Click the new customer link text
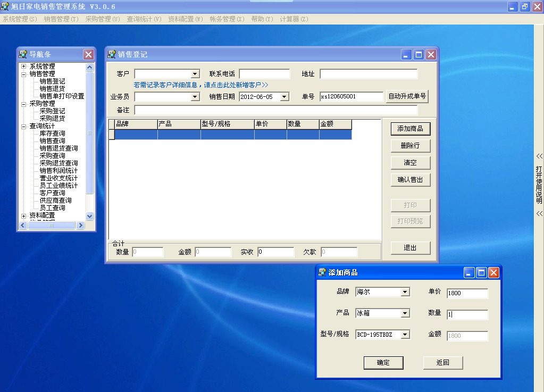The width and height of the screenshot is (544, 392). [x=201, y=85]
